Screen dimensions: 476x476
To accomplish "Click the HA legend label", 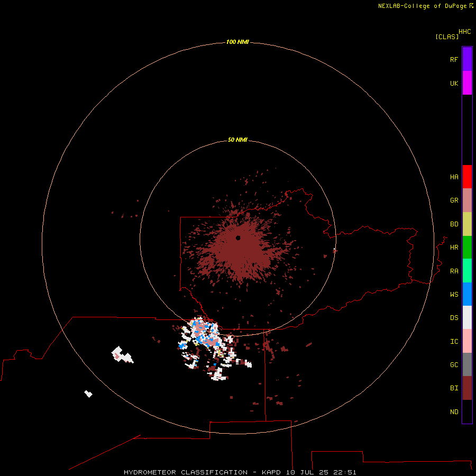I will 454,177.
